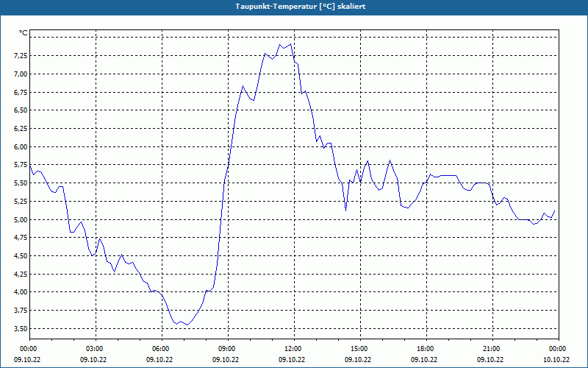This screenshot has width=588, height=368.
Task: Click the 09.10.22 date under 12:00
Action: [x=292, y=360]
